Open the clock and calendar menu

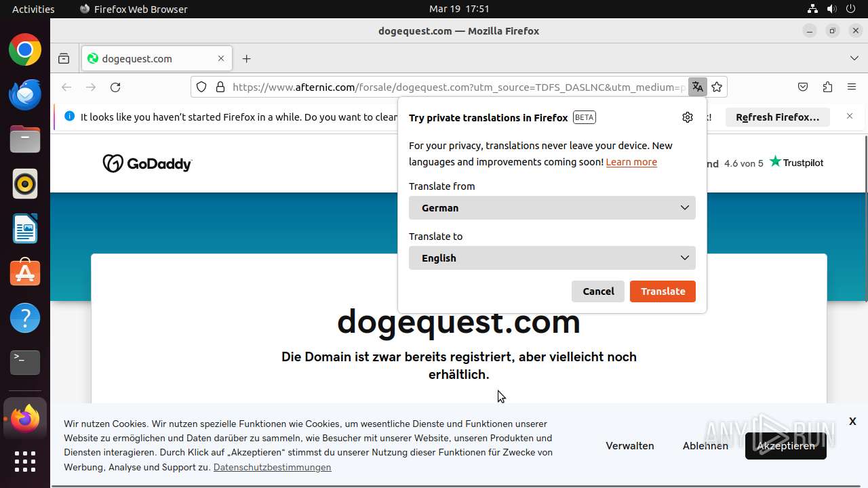coord(459,9)
